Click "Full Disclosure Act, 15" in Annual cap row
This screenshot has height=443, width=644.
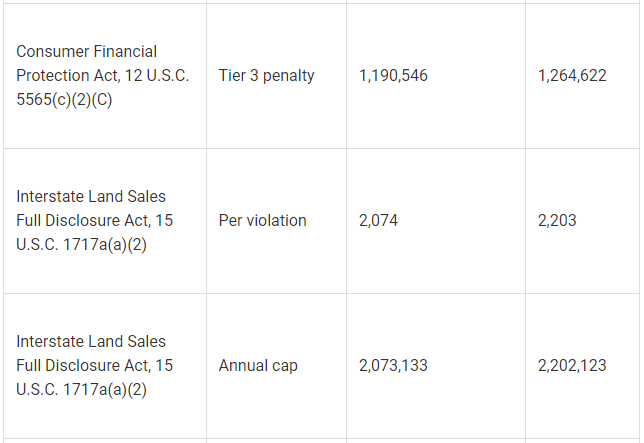94,365
